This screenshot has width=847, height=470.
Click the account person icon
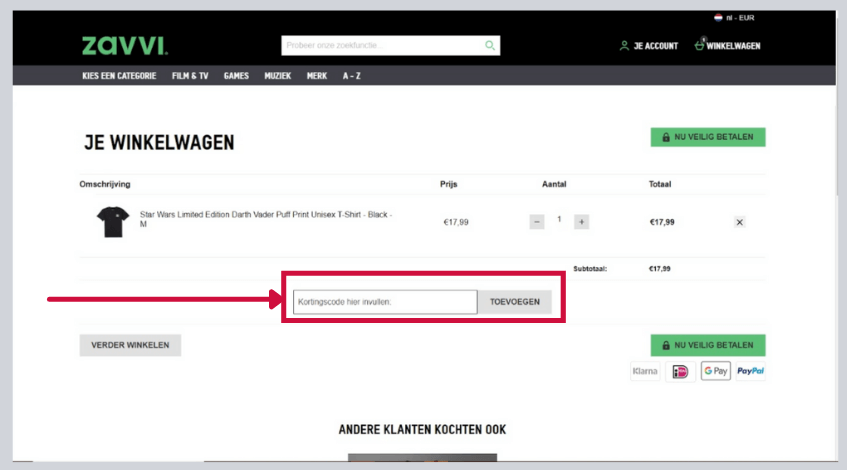(624, 46)
